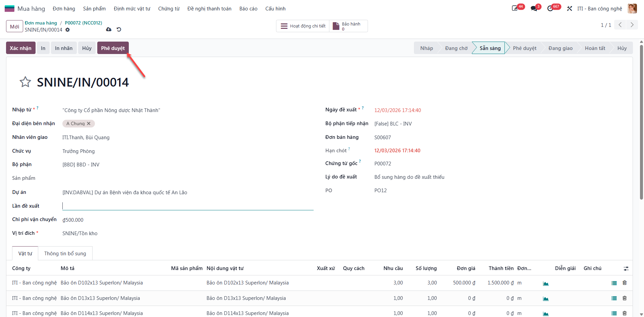Go to next record with right chevron
Viewport: 644px width, 317px height.
632,25
